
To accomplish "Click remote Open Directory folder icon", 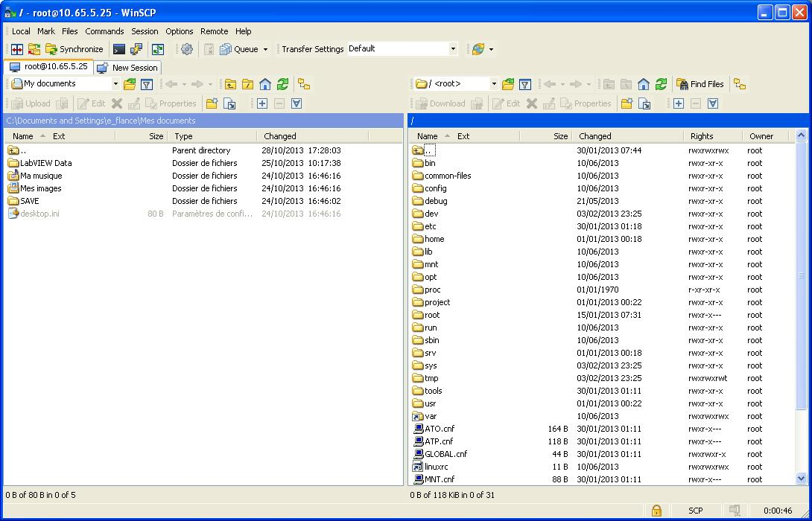I will [x=509, y=84].
